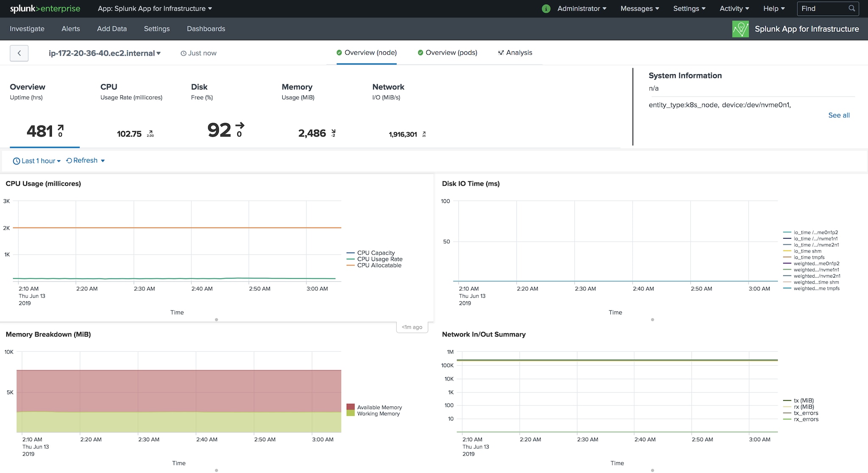Open the Administrator menu

point(581,8)
